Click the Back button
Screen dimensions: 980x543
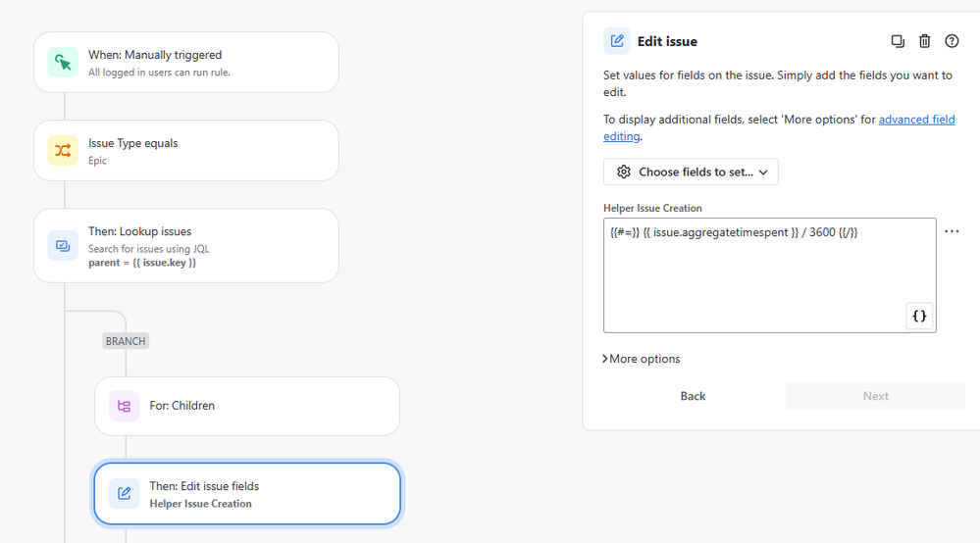pyautogui.click(x=693, y=396)
